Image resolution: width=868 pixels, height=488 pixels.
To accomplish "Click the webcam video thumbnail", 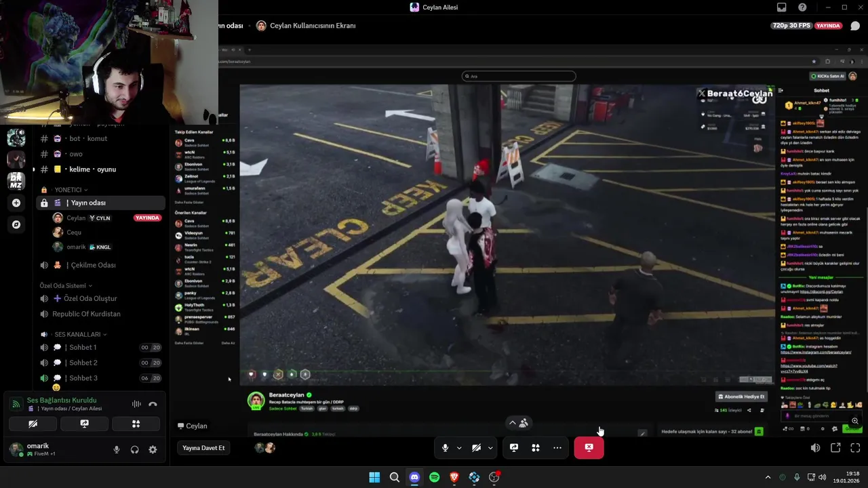I will [x=109, y=62].
